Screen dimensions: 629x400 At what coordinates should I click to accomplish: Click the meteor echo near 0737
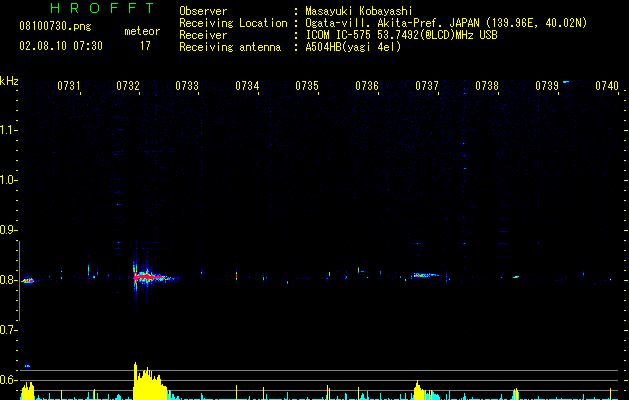[425, 275]
